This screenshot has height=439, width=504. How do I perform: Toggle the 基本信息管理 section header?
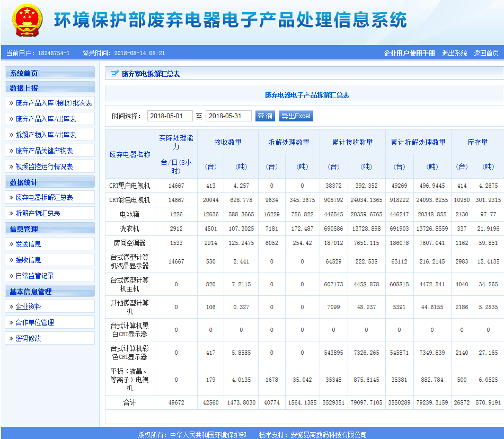pyautogui.click(x=31, y=292)
